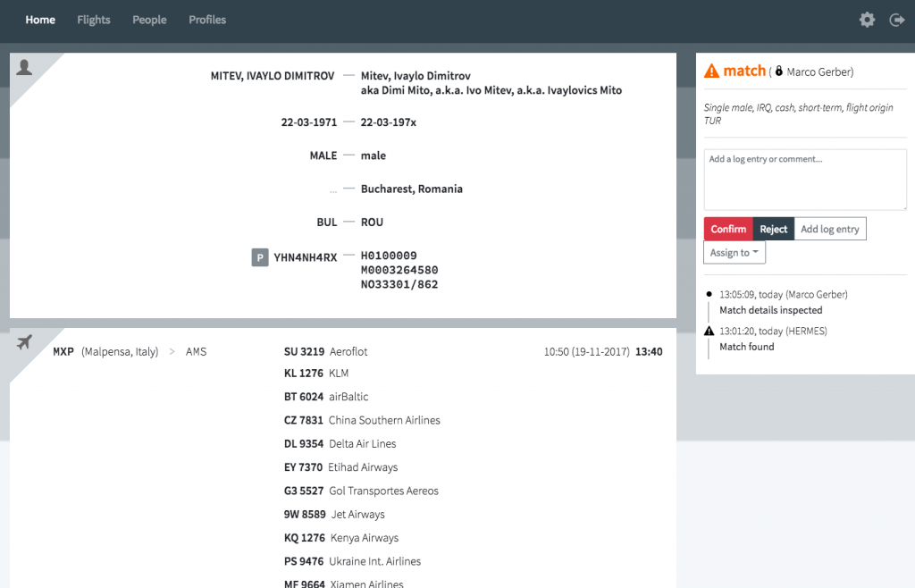Viewport: 915px width, 588px height.
Task: Click the 'Add log entry' button
Action: pos(829,230)
